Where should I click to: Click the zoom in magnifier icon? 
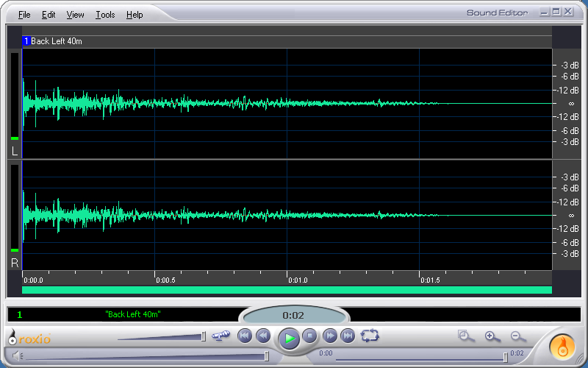click(x=492, y=336)
